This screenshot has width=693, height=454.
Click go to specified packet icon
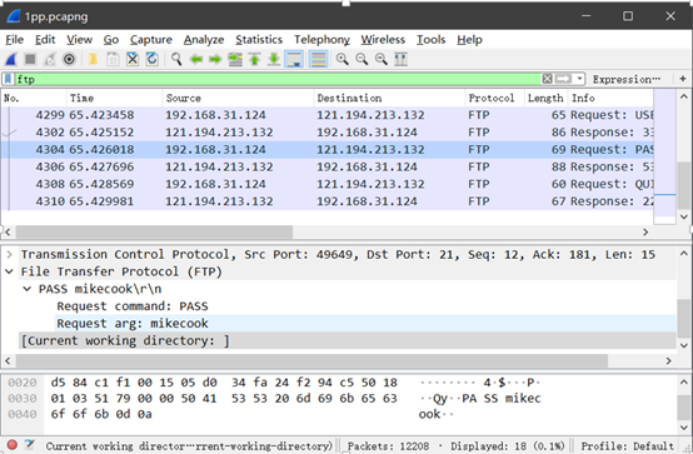[x=235, y=59]
